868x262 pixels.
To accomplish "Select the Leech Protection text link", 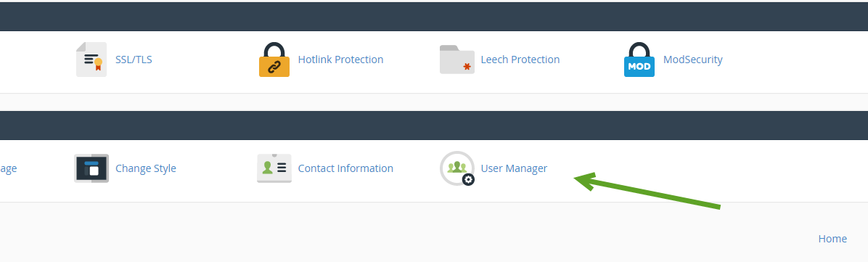I will [x=520, y=60].
